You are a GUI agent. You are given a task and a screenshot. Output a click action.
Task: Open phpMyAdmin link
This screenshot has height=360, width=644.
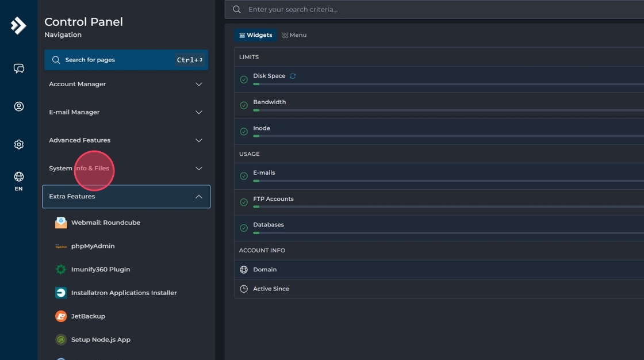click(x=93, y=246)
